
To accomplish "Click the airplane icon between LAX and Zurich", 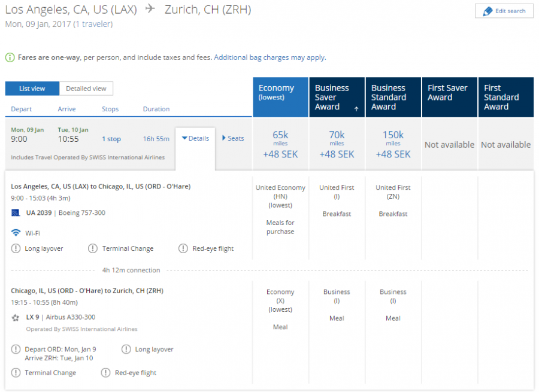I will [x=150, y=8].
